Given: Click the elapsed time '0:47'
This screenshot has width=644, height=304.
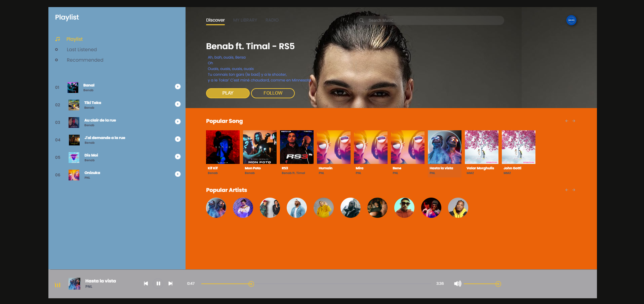Looking at the screenshot, I should tap(191, 283).
